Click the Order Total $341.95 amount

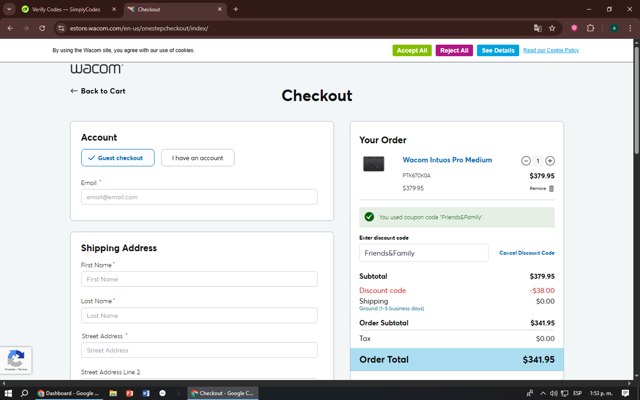coord(538,360)
